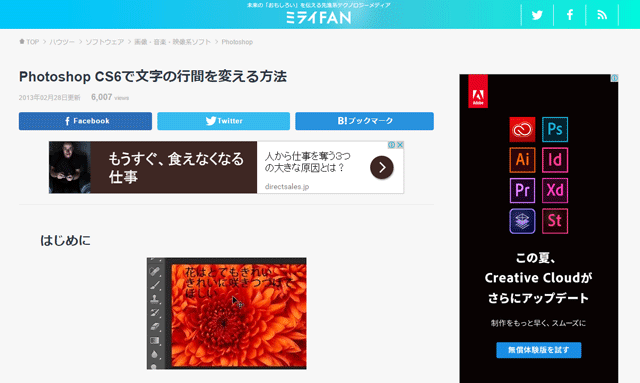Screen dimensions: 640x383
Task: Click the Photoshop Ps icon in Adobe ad
Action: (555, 129)
